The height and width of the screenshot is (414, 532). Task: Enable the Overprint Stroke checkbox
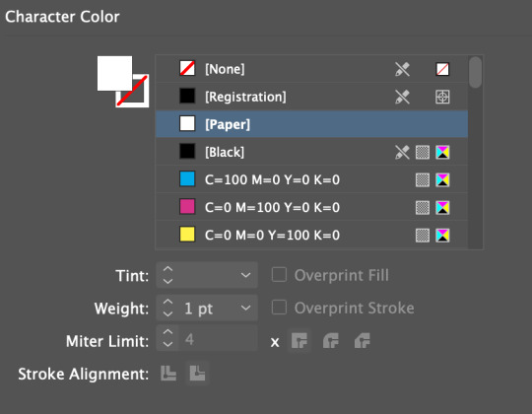279,308
